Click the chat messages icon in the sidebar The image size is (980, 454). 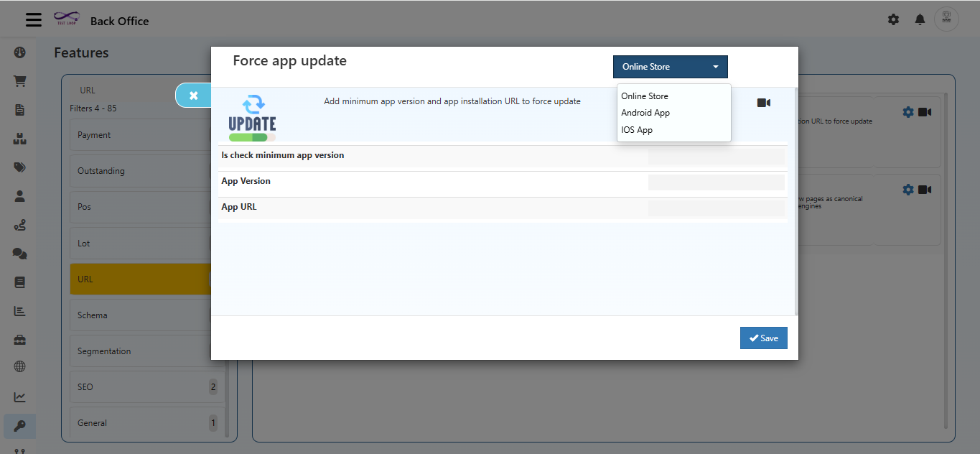(x=19, y=254)
